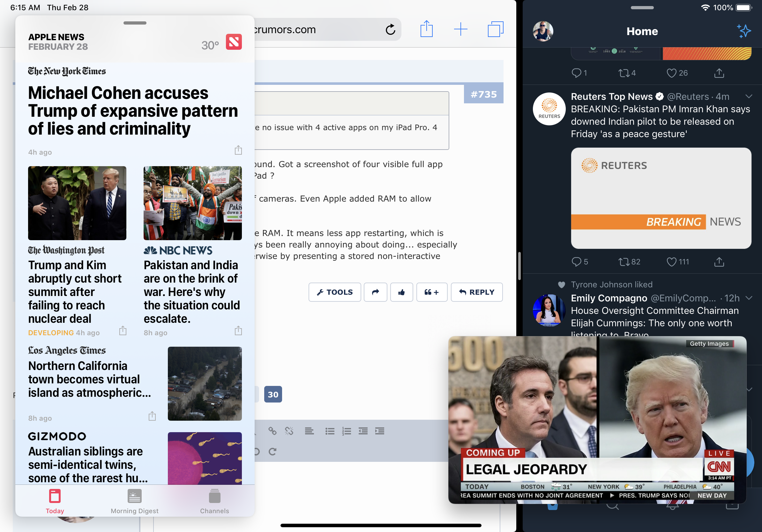Open the flooded town aerial thumbnail
The width and height of the screenshot is (762, 532).
(205, 383)
